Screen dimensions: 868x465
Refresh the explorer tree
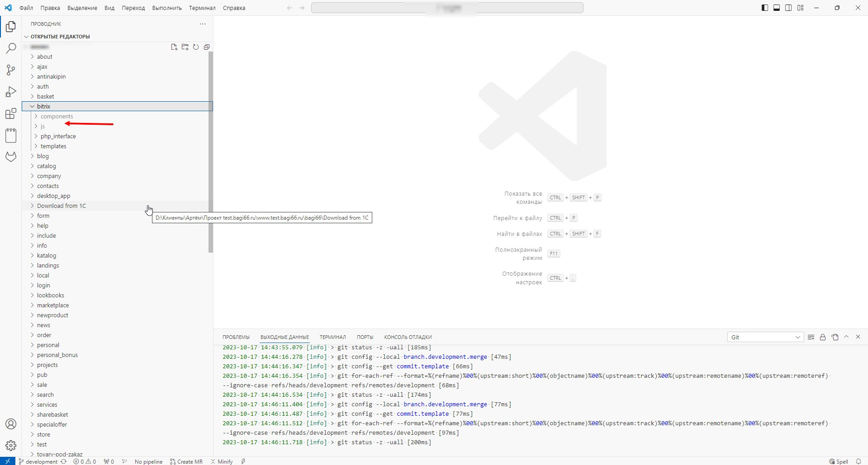point(196,47)
